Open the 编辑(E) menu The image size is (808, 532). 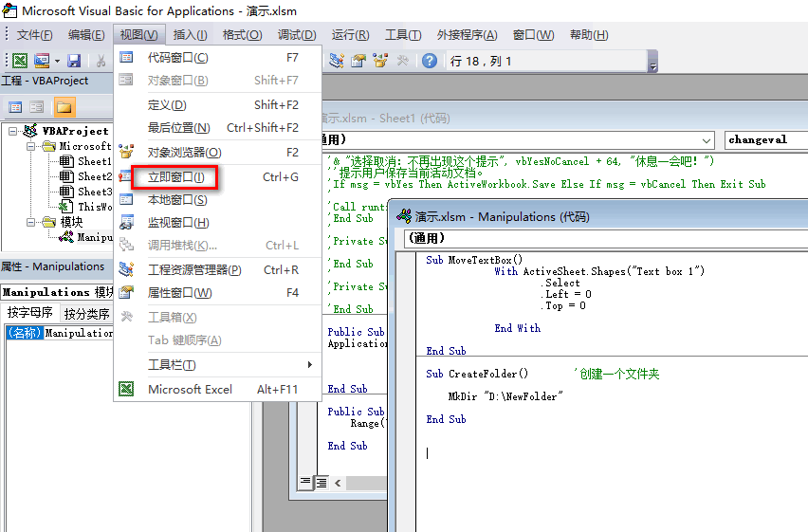pos(86,35)
